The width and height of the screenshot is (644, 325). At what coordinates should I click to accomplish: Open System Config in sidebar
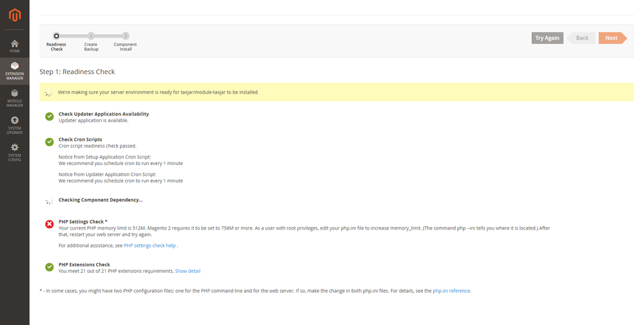(x=15, y=152)
